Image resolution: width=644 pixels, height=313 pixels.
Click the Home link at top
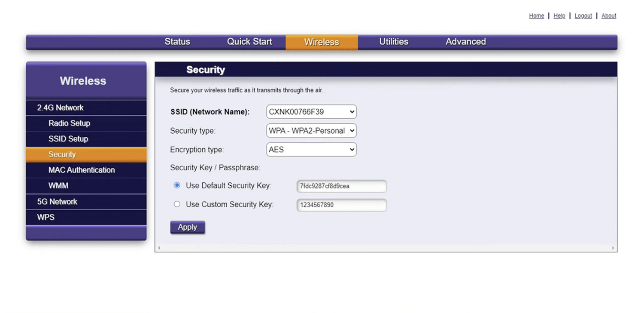coord(536,16)
